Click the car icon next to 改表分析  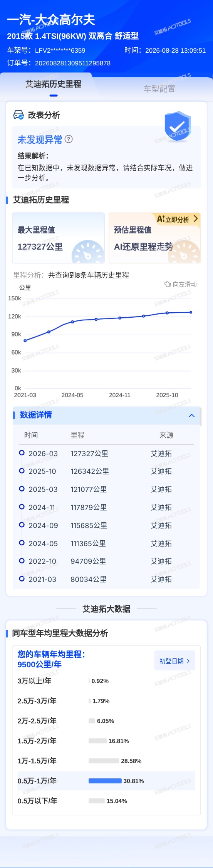pyautogui.click(x=18, y=115)
